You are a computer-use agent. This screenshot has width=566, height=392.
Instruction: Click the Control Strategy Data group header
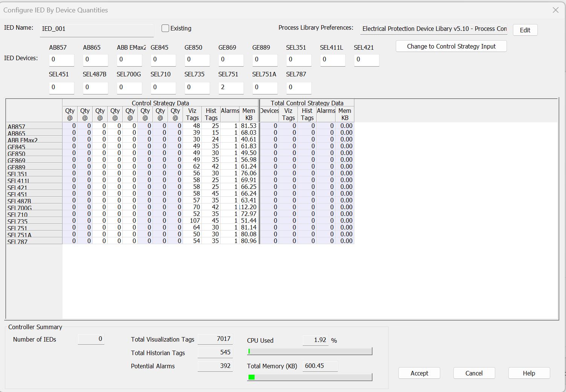point(160,103)
